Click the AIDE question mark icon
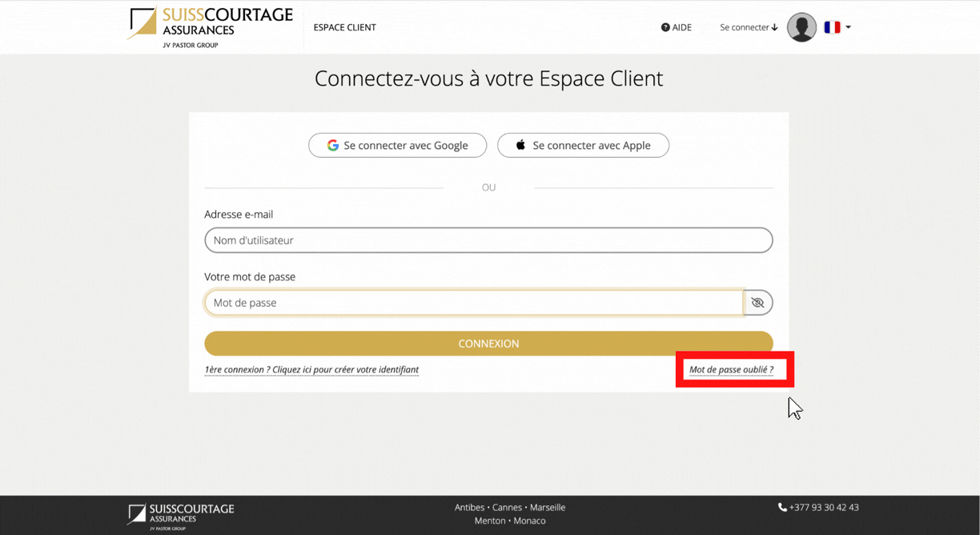Screen dimensions: 980x535 tap(665, 27)
